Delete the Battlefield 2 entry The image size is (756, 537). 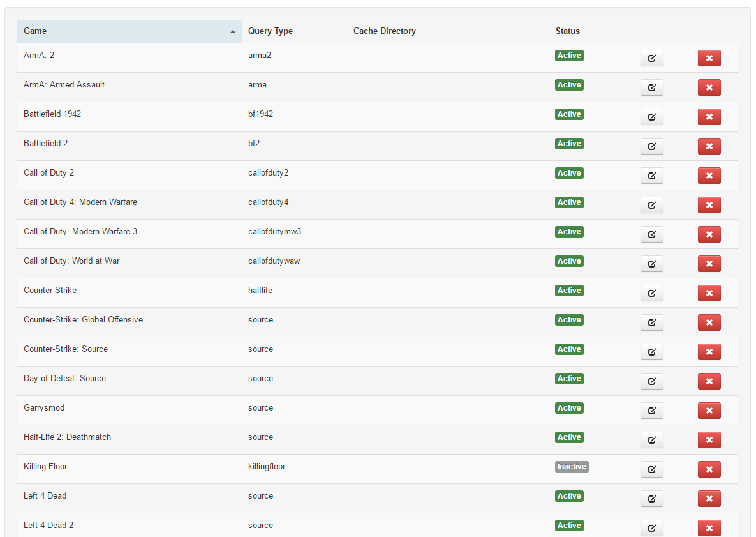pyautogui.click(x=709, y=147)
